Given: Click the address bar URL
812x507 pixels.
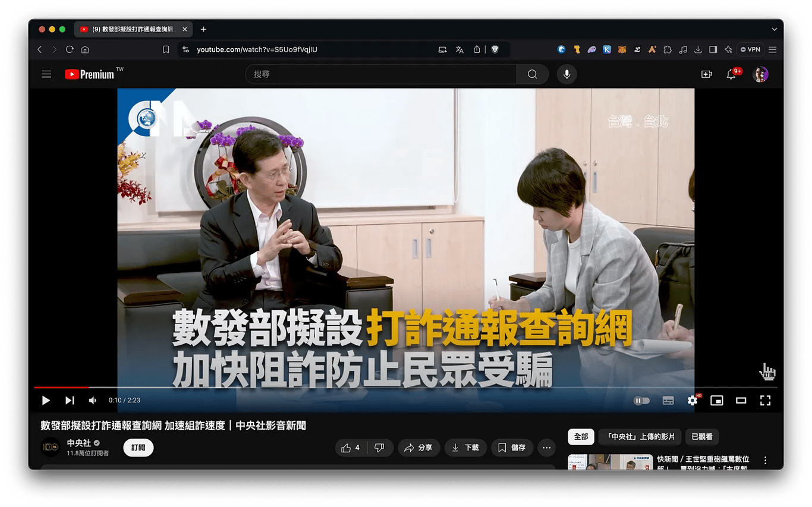Looking at the screenshot, I should 257,49.
